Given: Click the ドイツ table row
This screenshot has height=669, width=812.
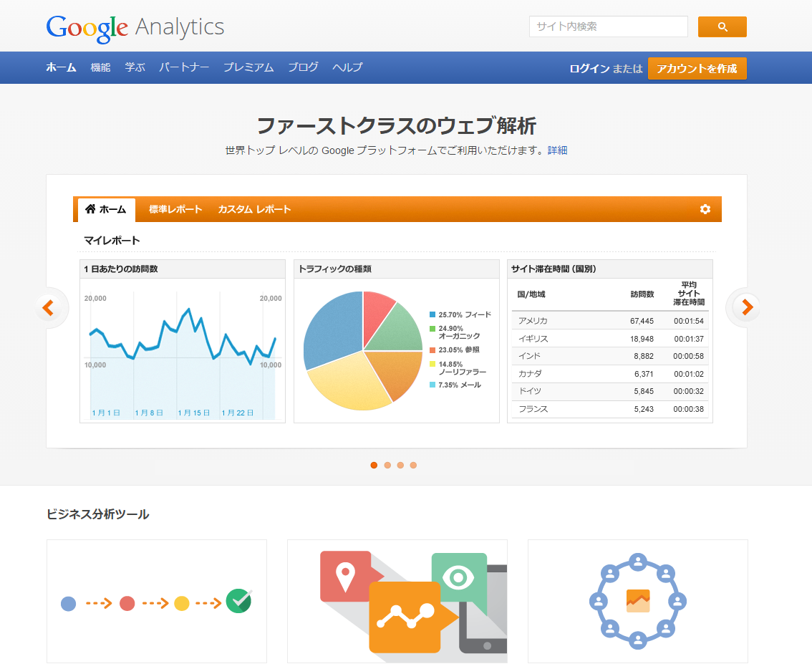Looking at the screenshot, I should 610,391.
